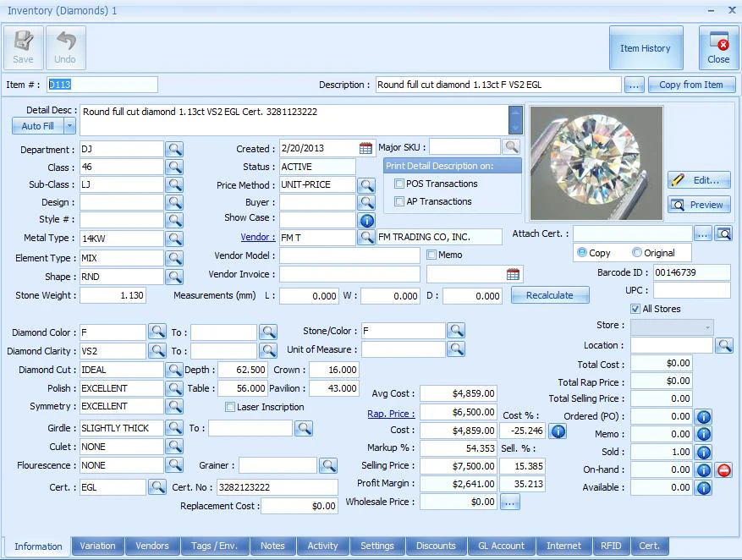The height and width of the screenshot is (560, 742).
Task: Switch to the Vendors tab
Action: tap(152, 546)
